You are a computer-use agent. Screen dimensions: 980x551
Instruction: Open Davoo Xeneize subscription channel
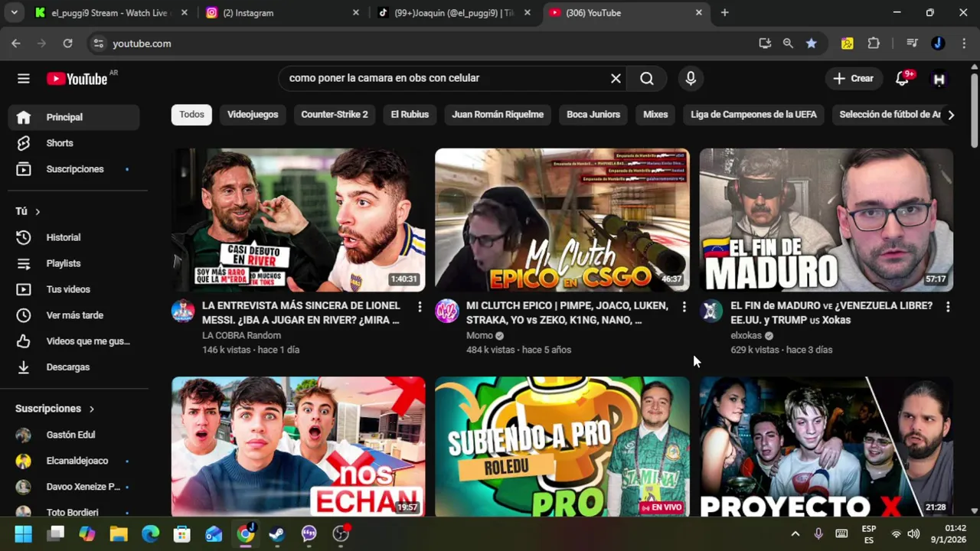click(74, 487)
